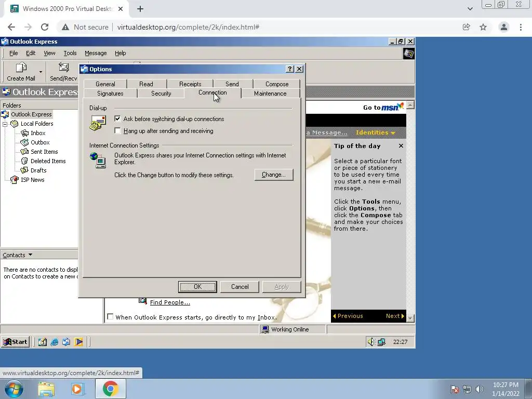Click the Outlook Express root folder icon
The image size is (532, 399).
click(5, 114)
